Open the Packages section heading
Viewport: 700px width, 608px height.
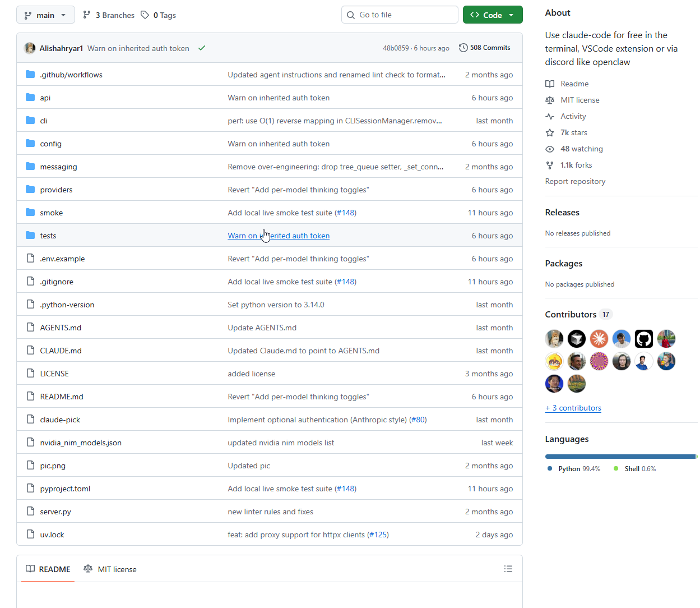[563, 263]
